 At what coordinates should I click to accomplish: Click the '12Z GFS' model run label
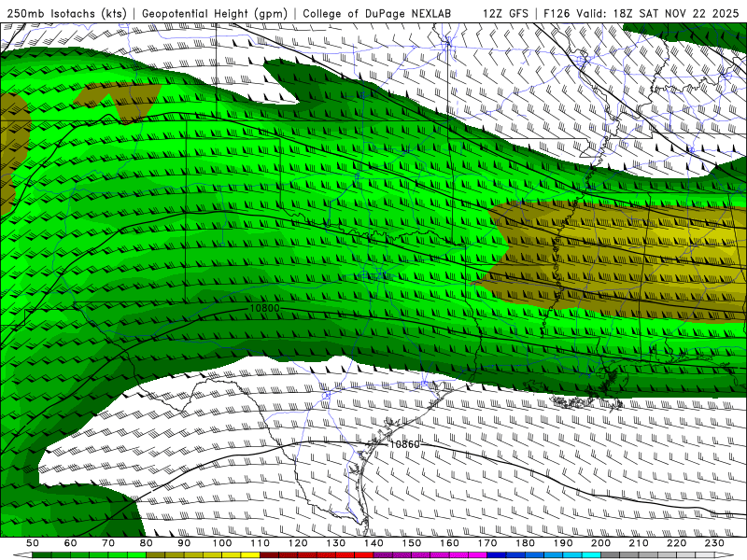505,13
